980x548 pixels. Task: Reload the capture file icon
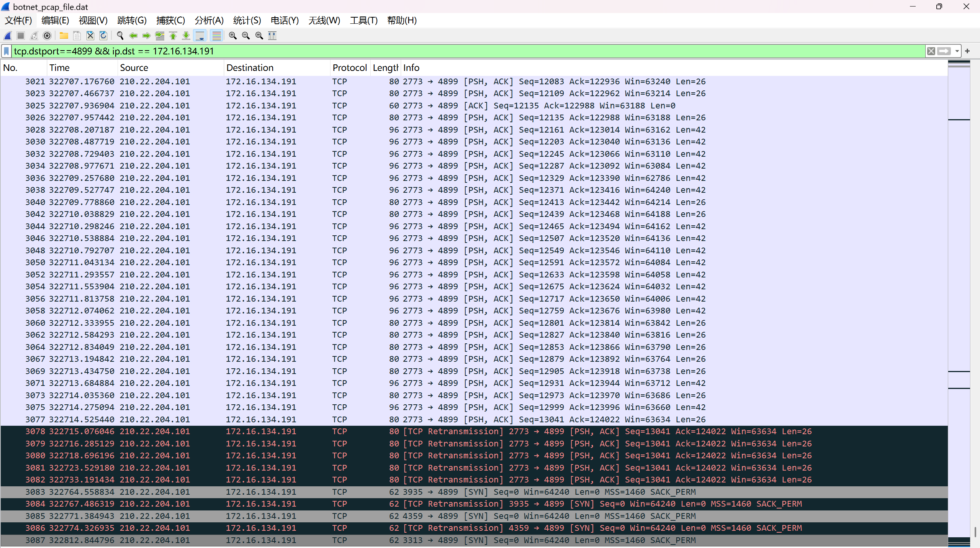[103, 36]
